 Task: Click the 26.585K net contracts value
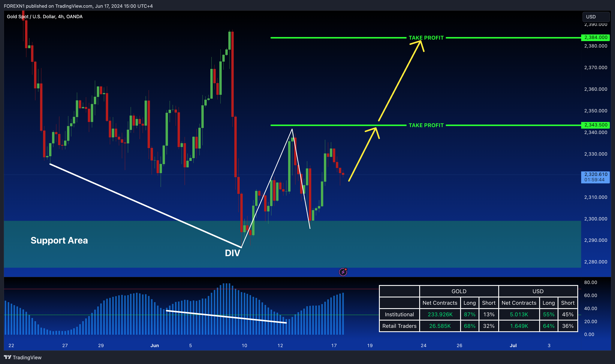(x=440, y=326)
